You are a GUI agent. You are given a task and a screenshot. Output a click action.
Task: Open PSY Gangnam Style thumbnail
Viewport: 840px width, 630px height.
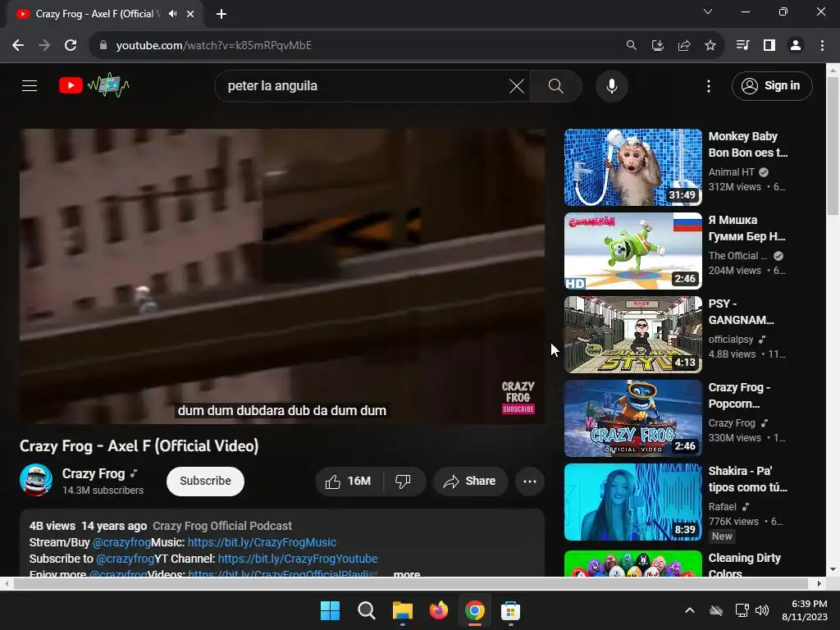click(632, 335)
